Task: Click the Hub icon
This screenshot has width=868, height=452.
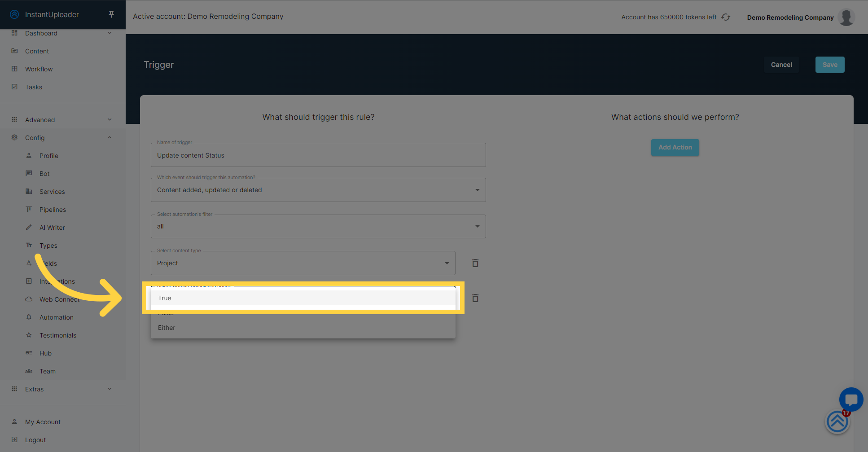Action: click(29, 353)
